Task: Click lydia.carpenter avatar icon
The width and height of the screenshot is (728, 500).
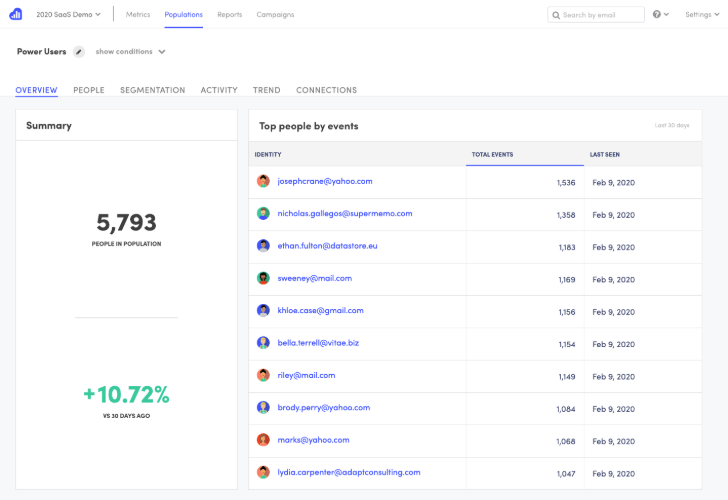Action: click(x=263, y=472)
